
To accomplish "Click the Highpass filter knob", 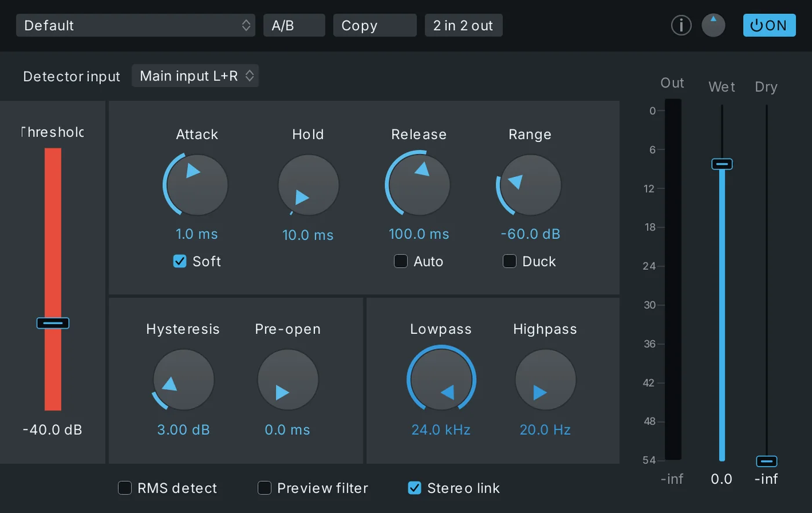I will (545, 380).
